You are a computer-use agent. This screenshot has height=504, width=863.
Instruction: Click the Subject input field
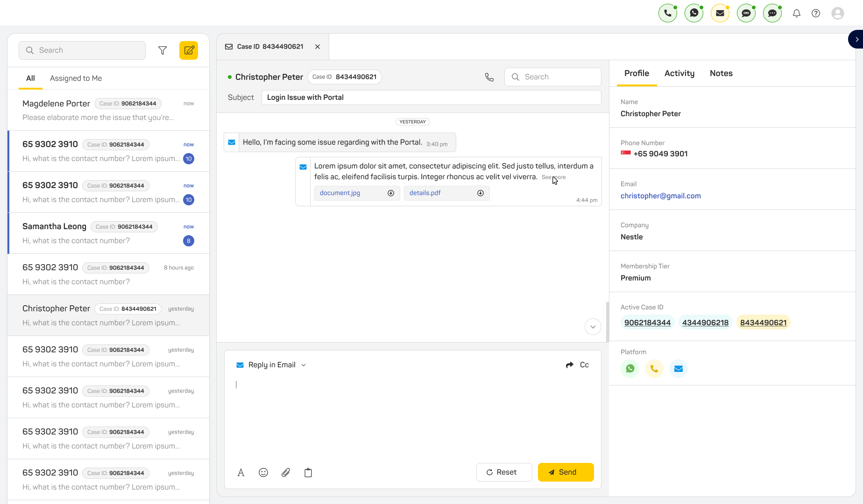(x=431, y=98)
